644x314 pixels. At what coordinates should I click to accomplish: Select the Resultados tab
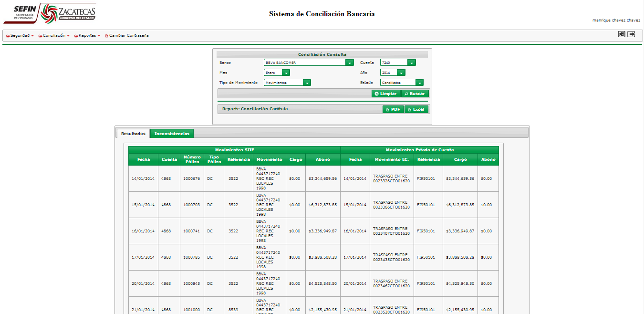coord(133,134)
